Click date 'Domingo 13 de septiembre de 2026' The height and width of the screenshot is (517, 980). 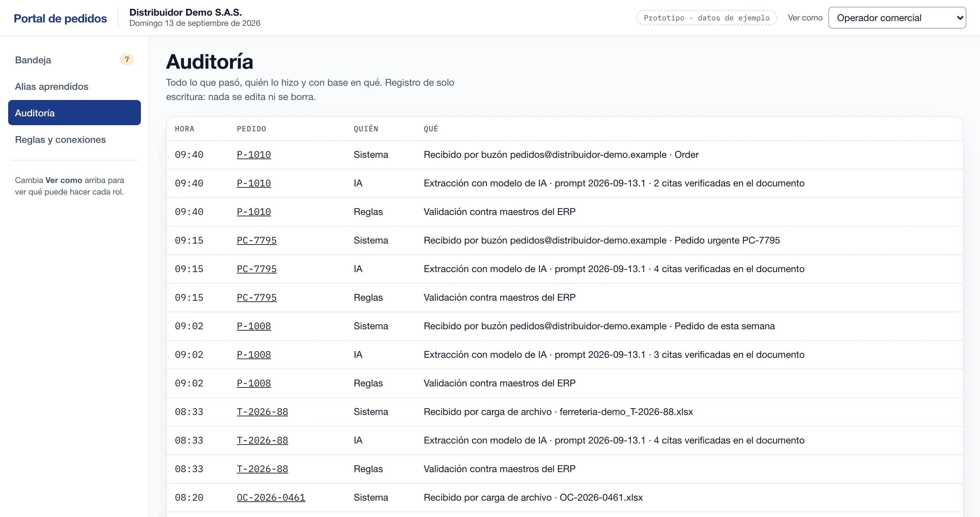195,23
